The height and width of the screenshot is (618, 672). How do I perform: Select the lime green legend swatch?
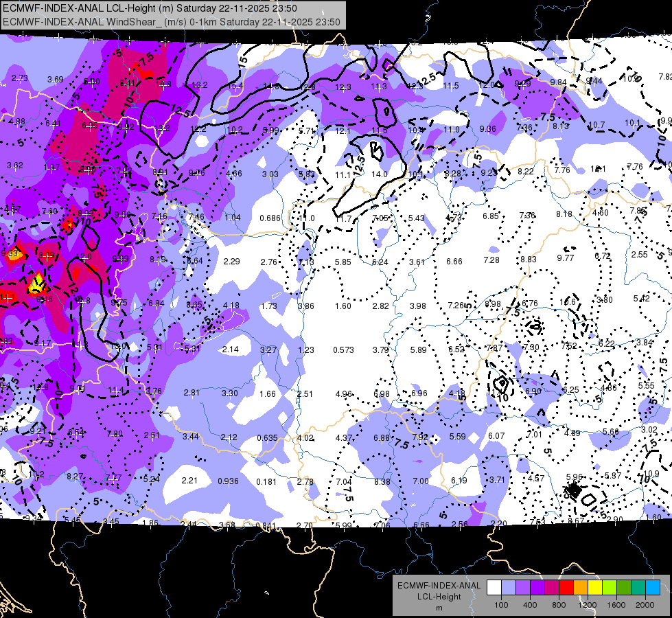click(x=610, y=588)
